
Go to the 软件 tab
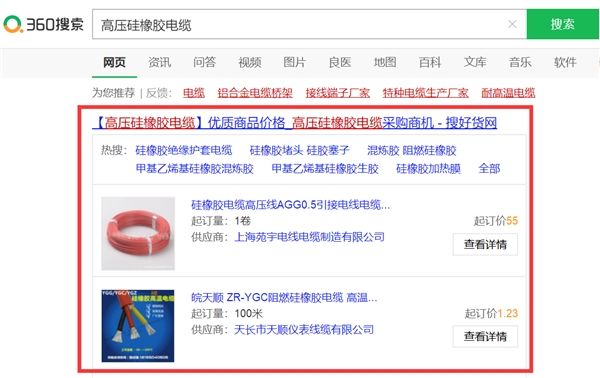(565, 62)
